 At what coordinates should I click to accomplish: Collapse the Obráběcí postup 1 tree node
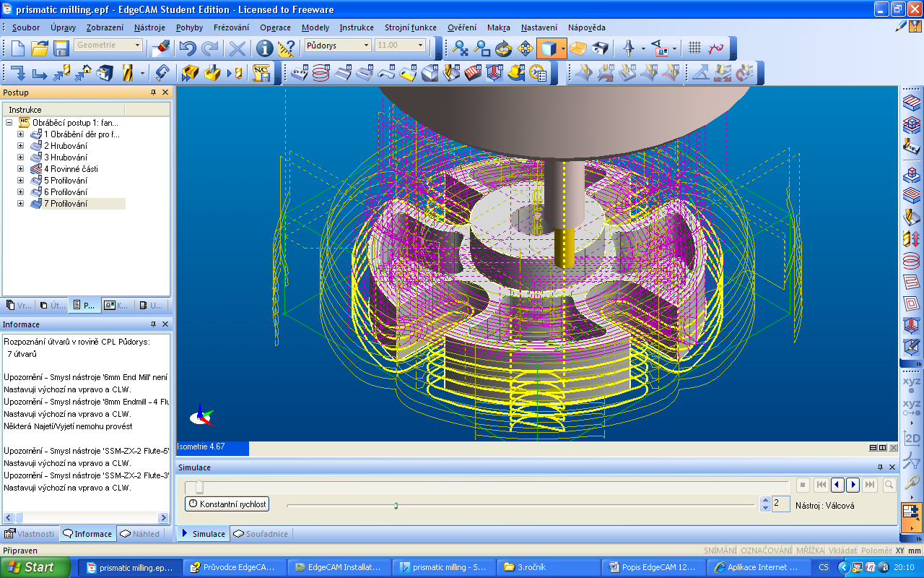9,123
